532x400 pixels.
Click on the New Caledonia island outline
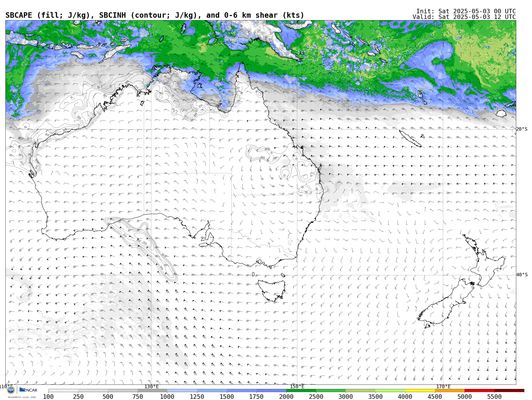pyautogui.click(x=410, y=138)
